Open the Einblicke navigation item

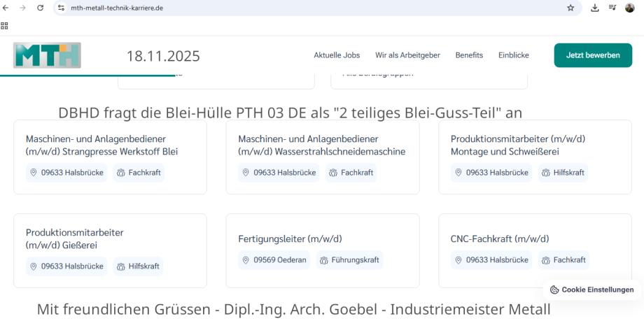click(514, 55)
